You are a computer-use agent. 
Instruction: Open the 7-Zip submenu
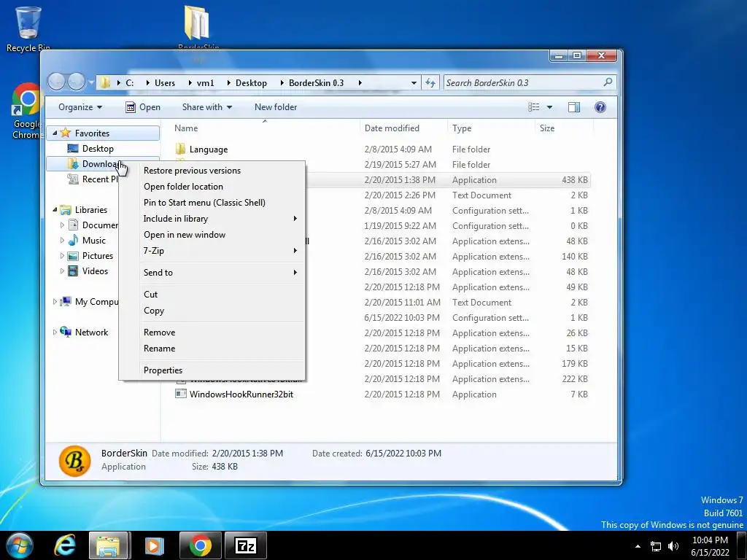[x=212, y=251]
